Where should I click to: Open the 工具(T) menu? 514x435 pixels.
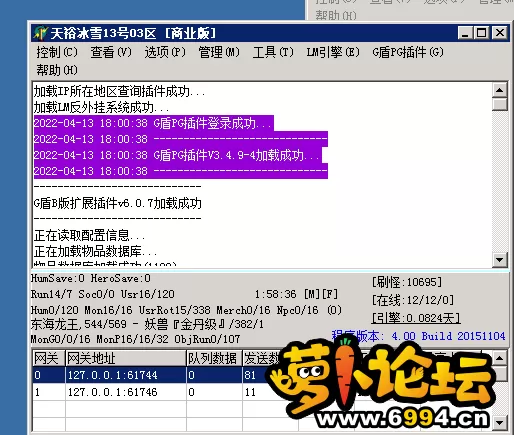click(x=273, y=52)
